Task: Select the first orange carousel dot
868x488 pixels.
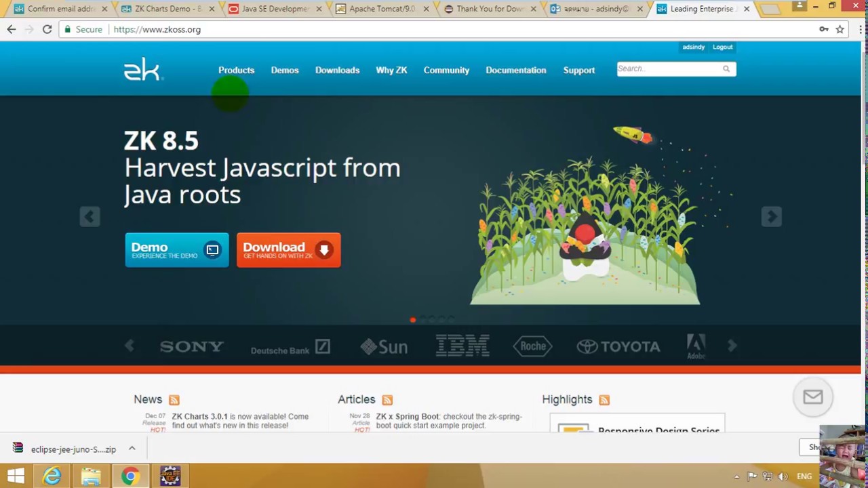Action: coord(412,319)
